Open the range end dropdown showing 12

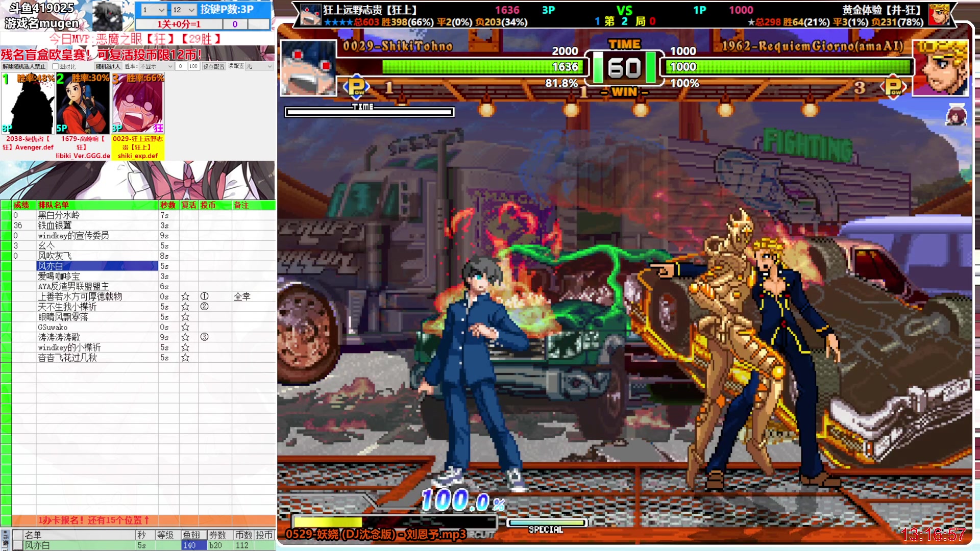tap(184, 10)
